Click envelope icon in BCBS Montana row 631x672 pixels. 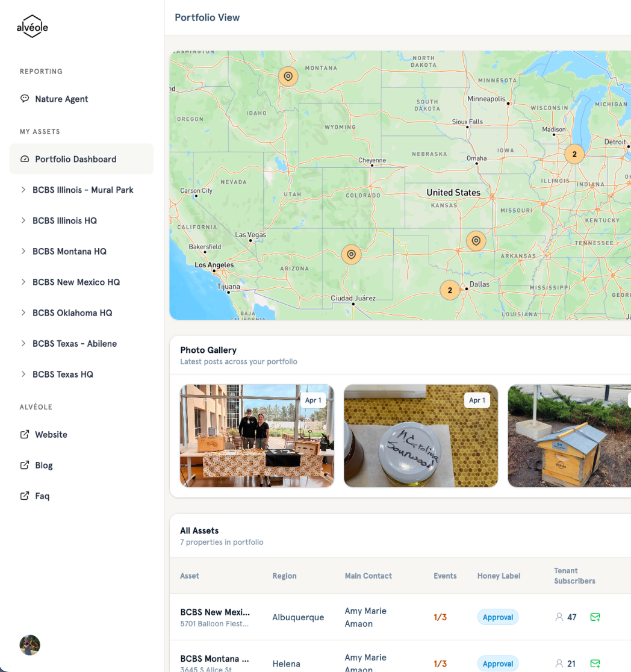pyautogui.click(x=595, y=664)
